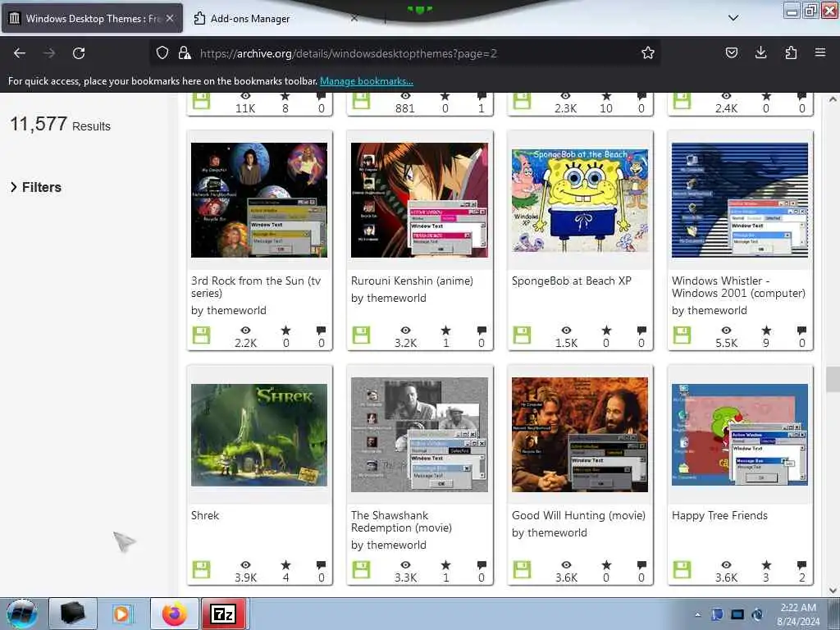Switch to the Windows Desktop Themes tab
Viewport: 840px width, 630px height.
(92, 18)
